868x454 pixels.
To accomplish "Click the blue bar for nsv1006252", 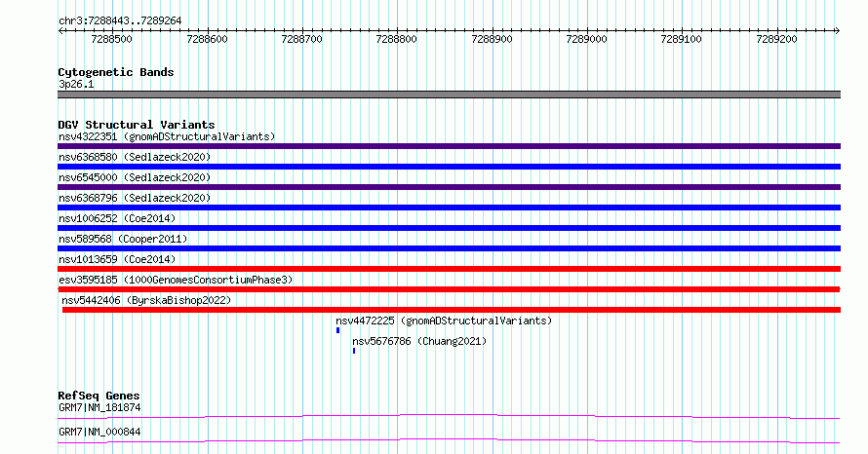I will [449, 228].
